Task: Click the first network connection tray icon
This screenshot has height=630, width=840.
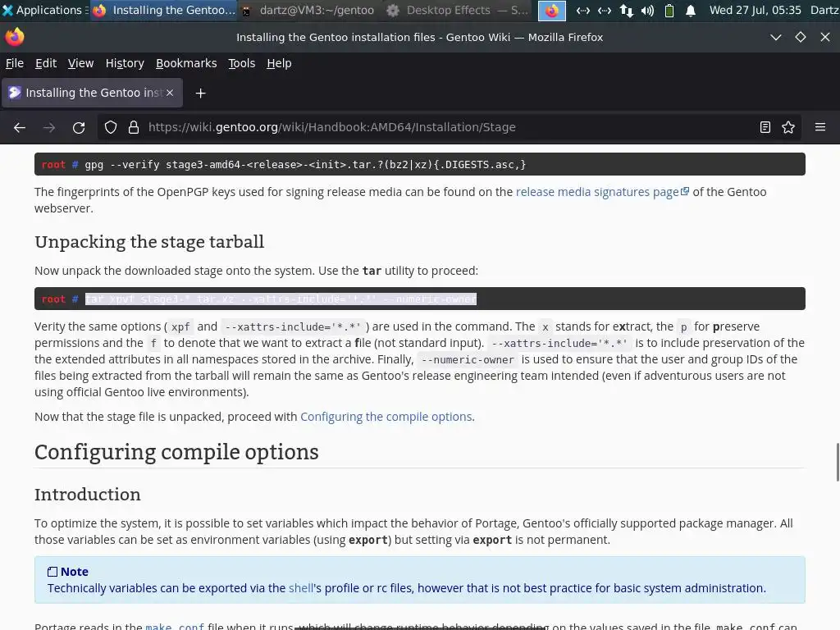Action: click(x=583, y=11)
